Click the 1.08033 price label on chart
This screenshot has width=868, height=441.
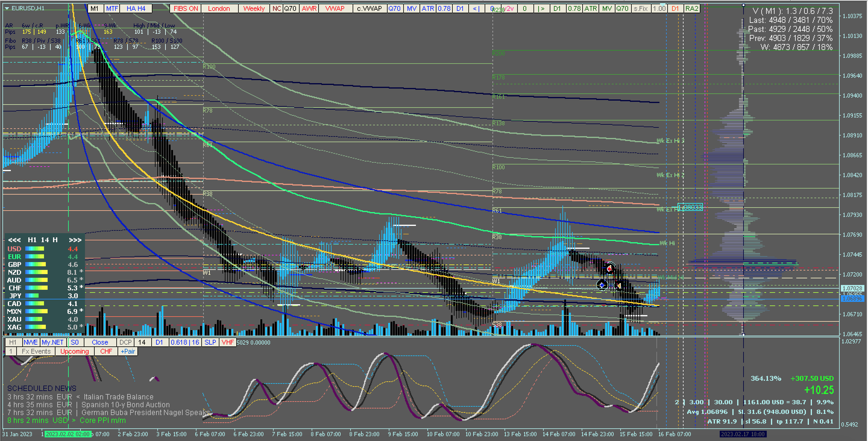tap(690, 207)
